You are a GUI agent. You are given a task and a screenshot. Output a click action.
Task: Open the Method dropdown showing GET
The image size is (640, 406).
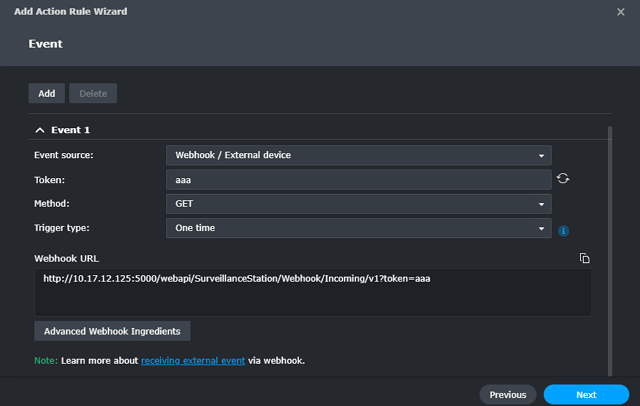tap(358, 204)
